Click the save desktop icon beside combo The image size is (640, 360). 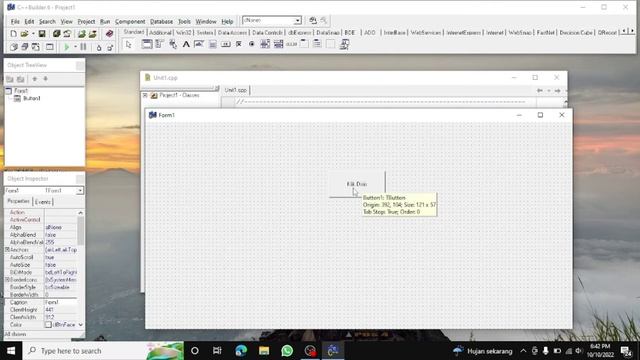pyautogui.click(x=313, y=20)
